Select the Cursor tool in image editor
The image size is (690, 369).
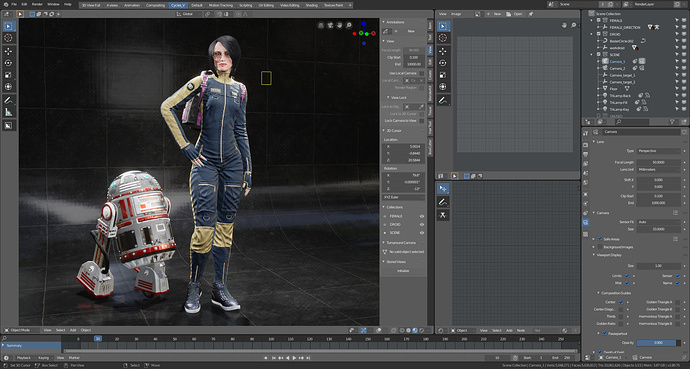coord(443,38)
